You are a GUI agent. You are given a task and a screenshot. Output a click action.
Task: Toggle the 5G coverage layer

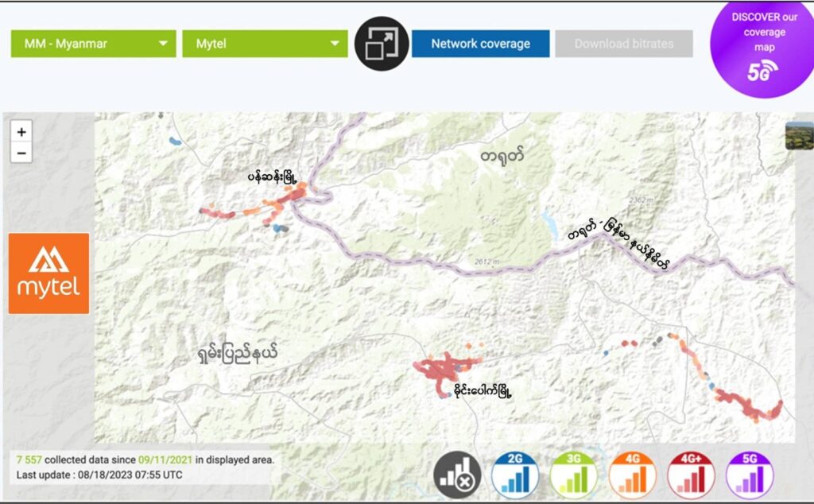pos(750,475)
